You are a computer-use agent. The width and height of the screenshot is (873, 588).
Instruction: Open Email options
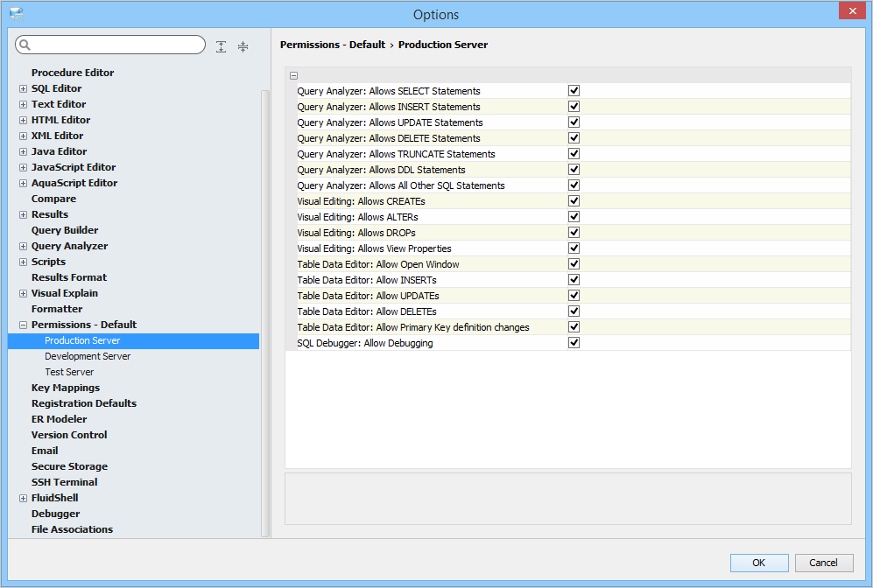tap(45, 451)
